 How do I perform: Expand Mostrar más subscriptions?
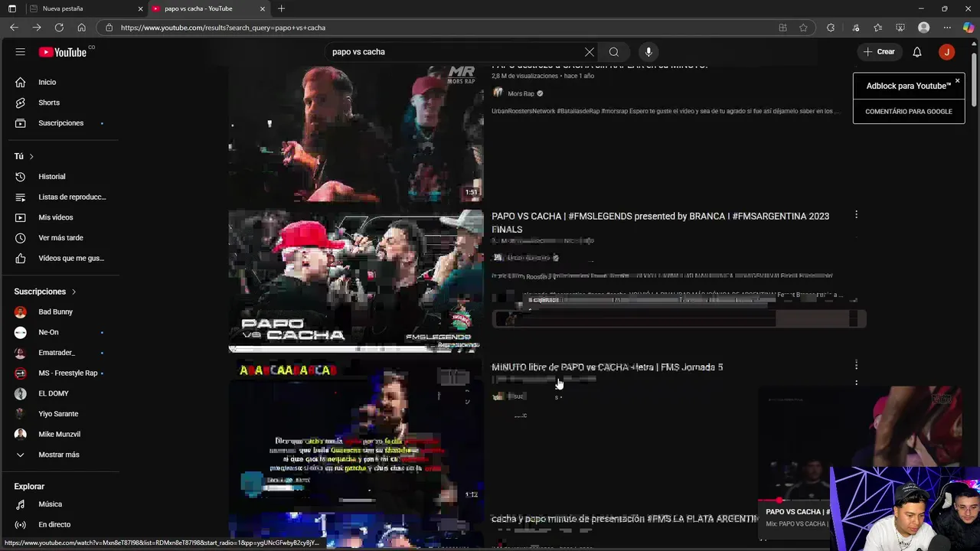pos(60,455)
